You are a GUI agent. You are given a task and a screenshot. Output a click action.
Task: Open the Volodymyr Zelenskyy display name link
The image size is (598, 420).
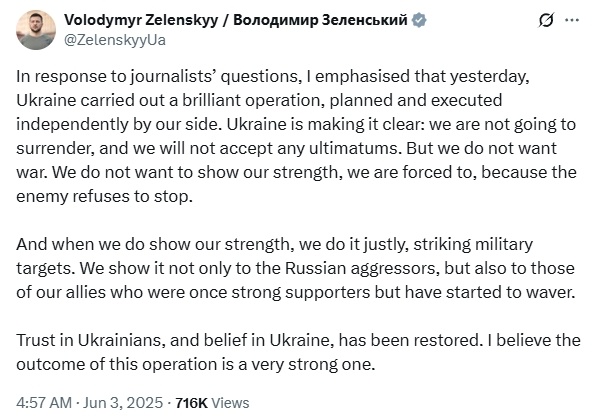(x=141, y=20)
